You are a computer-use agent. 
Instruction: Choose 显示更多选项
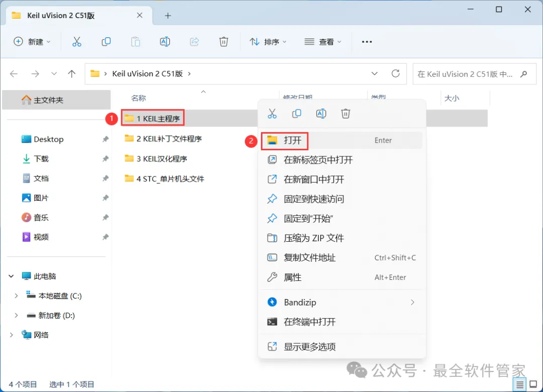coord(342,347)
